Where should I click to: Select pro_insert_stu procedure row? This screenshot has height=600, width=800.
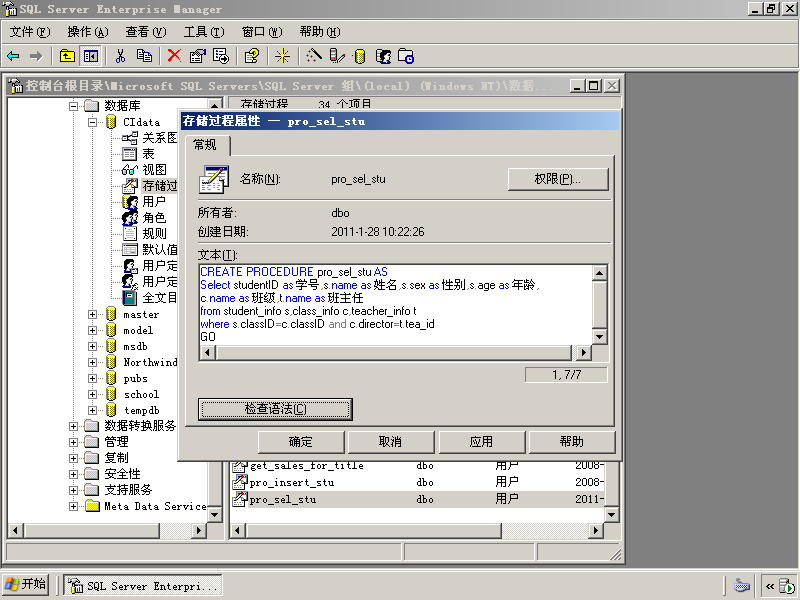[x=418, y=483]
